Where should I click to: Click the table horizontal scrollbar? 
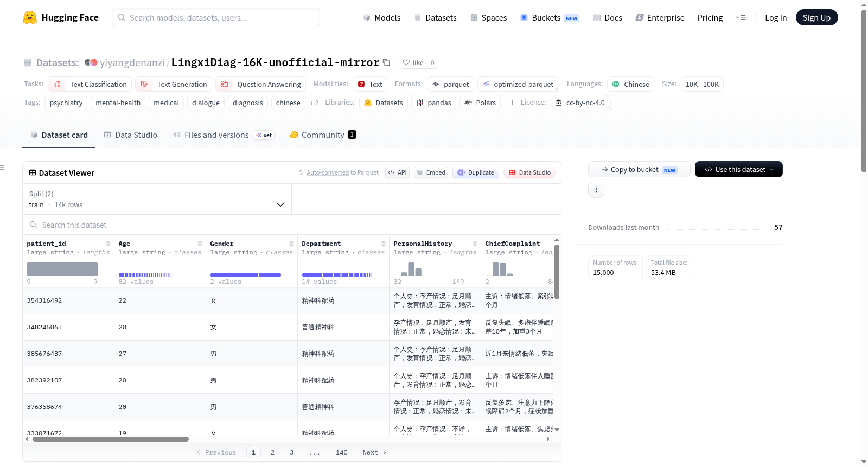pyautogui.click(x=111, y=439)
